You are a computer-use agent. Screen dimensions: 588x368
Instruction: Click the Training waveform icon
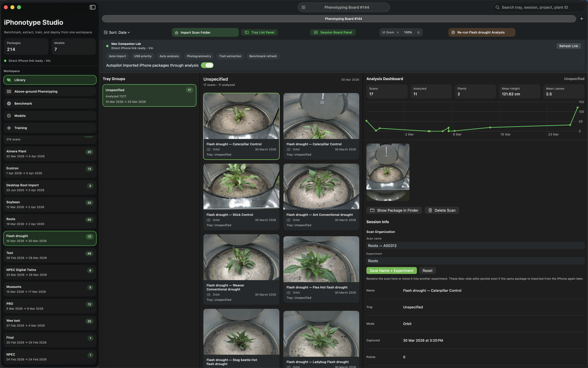click(x=9, y=128)
